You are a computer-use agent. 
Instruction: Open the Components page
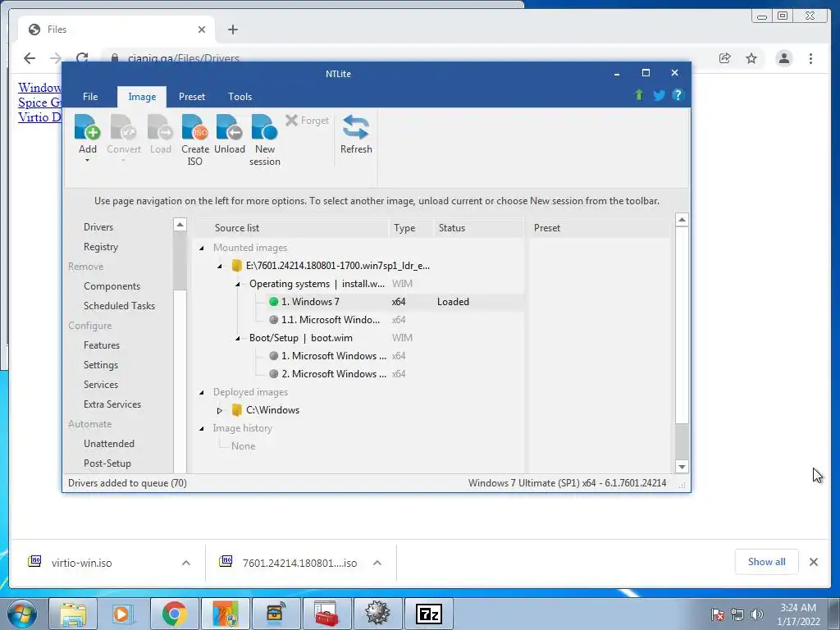coord(112,286)
